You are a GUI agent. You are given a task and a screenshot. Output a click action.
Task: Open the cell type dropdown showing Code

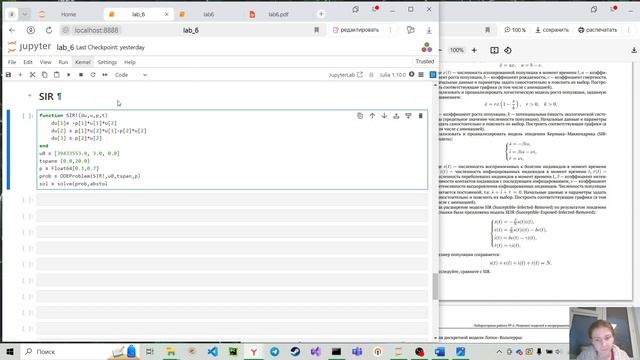click(x=131, y=75)
